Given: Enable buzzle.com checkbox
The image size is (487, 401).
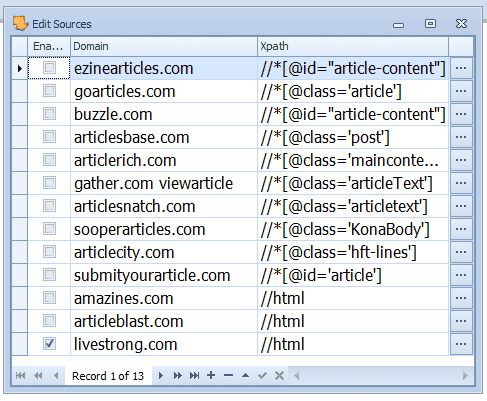Looking at the screenshot, I should (49, 114).
